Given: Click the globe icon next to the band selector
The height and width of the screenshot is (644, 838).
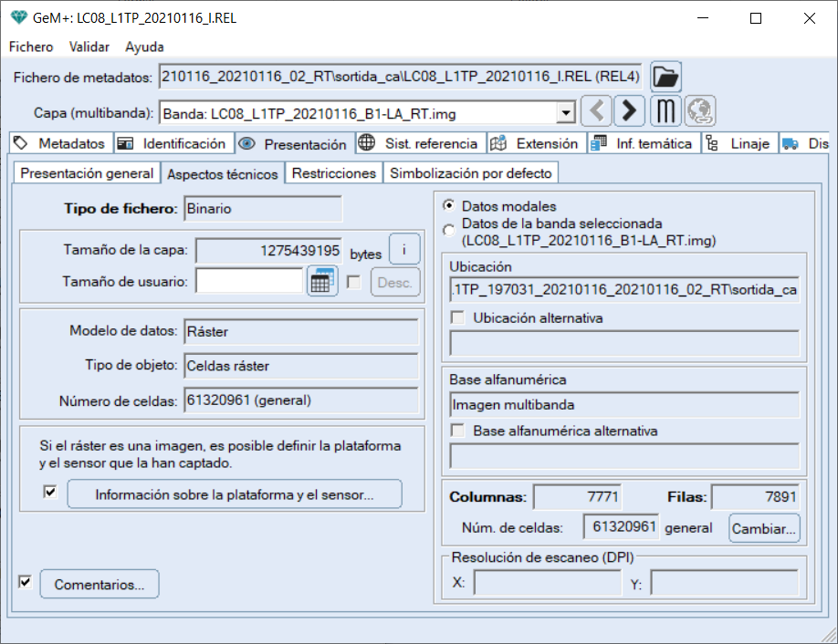Looking at the screenshot, I should coord(700,111).
